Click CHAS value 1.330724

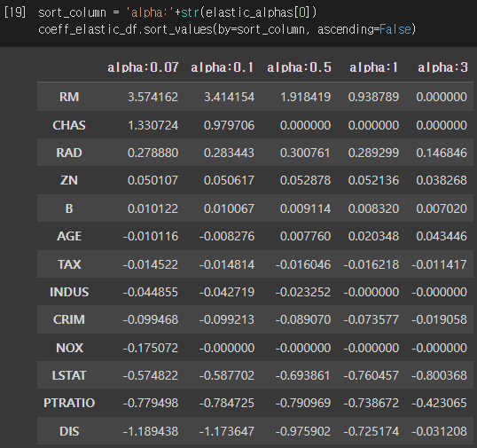pos(152,125)
